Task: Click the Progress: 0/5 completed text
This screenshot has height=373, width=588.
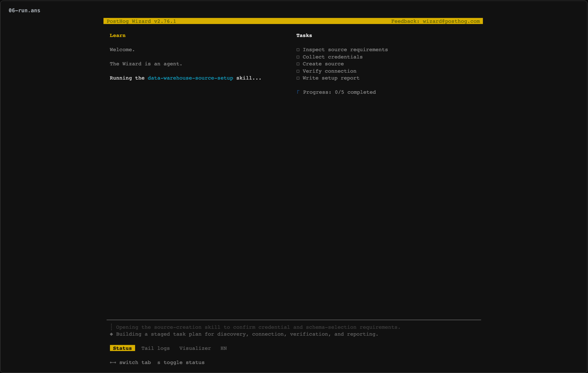Action: pyautogui.click(x=339, y=92)
